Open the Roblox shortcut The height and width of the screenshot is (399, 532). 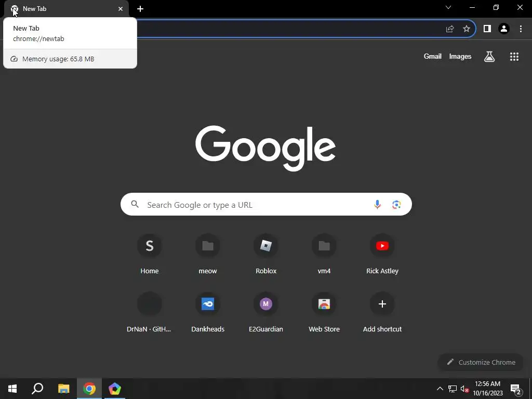pyautogui.click(x=266, y=254)
